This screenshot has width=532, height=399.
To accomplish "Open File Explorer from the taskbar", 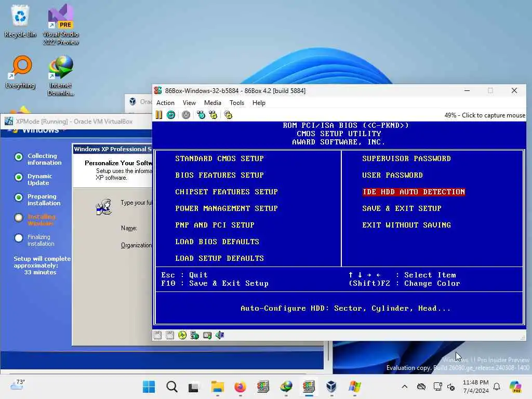I will tap(217, 387).
